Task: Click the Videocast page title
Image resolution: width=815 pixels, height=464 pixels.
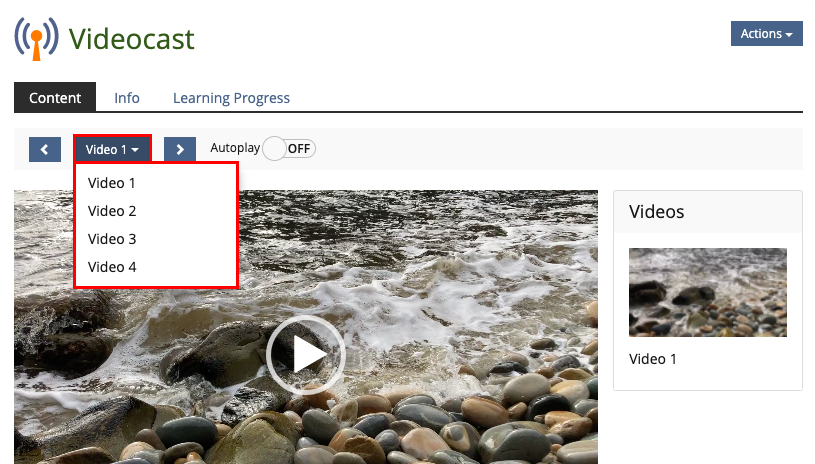Action: [x=132, y=39]
